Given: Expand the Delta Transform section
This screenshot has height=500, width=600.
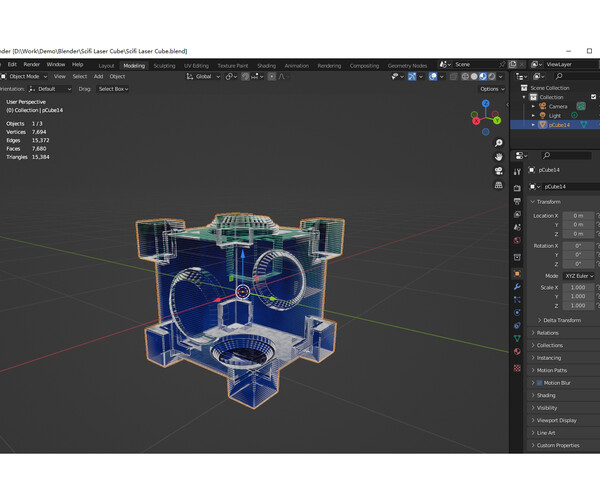Looking at the screenshot, I should click(561, 320).
